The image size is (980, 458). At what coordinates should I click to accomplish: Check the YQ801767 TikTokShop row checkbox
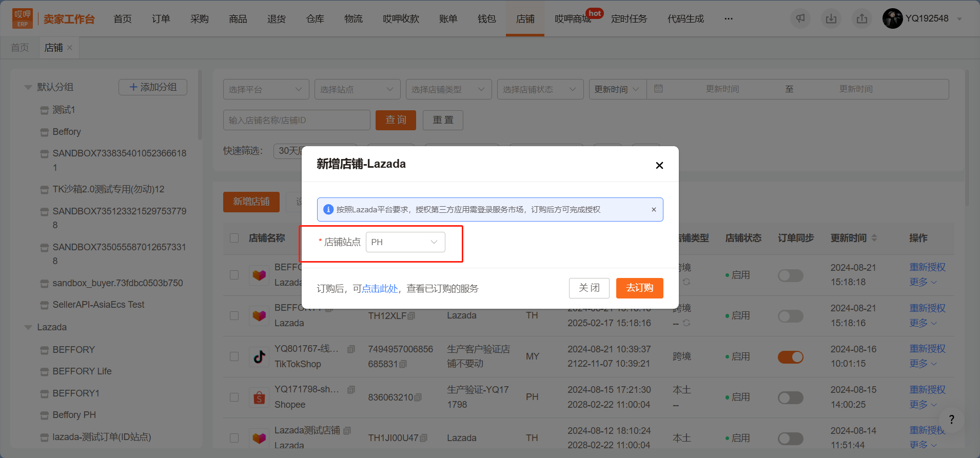pos(234,356)
